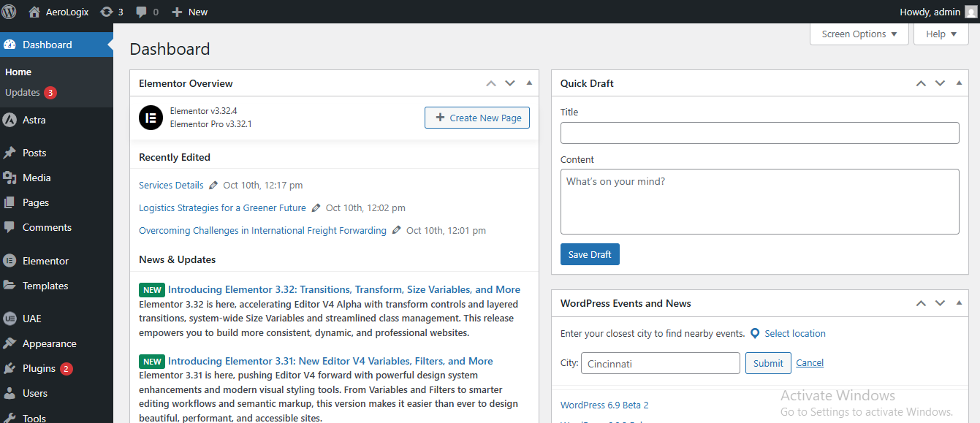Screen dimensions: 980x423
Task: Toggle the Quick Draft panel triangle
Action: tap(959, 83)
